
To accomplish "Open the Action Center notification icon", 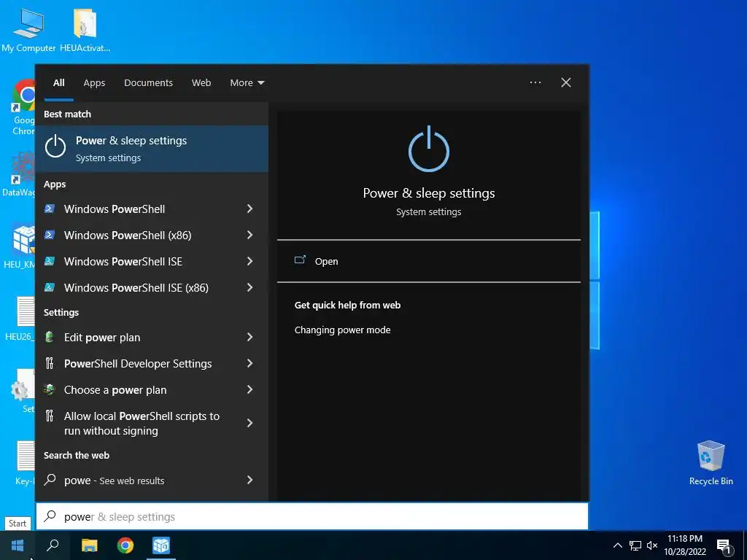I will 724,545.
